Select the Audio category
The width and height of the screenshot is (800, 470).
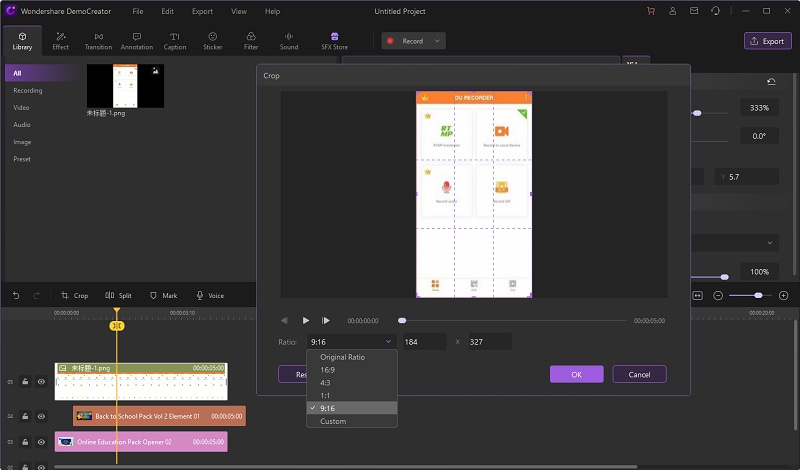tap(22, 125)
